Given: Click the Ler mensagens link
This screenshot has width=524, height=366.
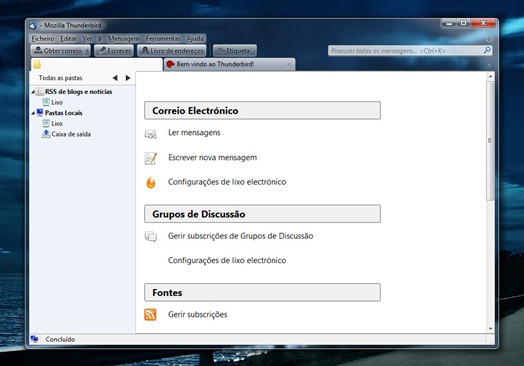Looking at the screenshot, I should [x=194, y=133].
